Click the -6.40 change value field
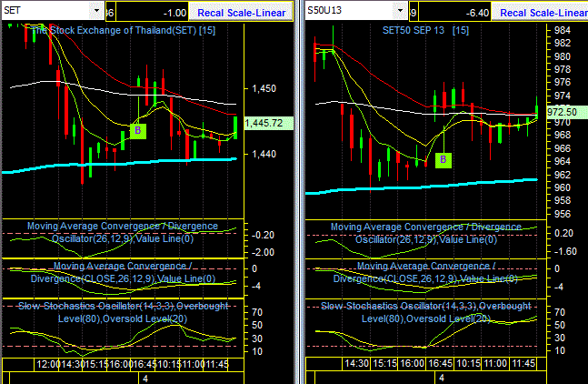Viewport: 588px width, 384px height. click(454, 13)
